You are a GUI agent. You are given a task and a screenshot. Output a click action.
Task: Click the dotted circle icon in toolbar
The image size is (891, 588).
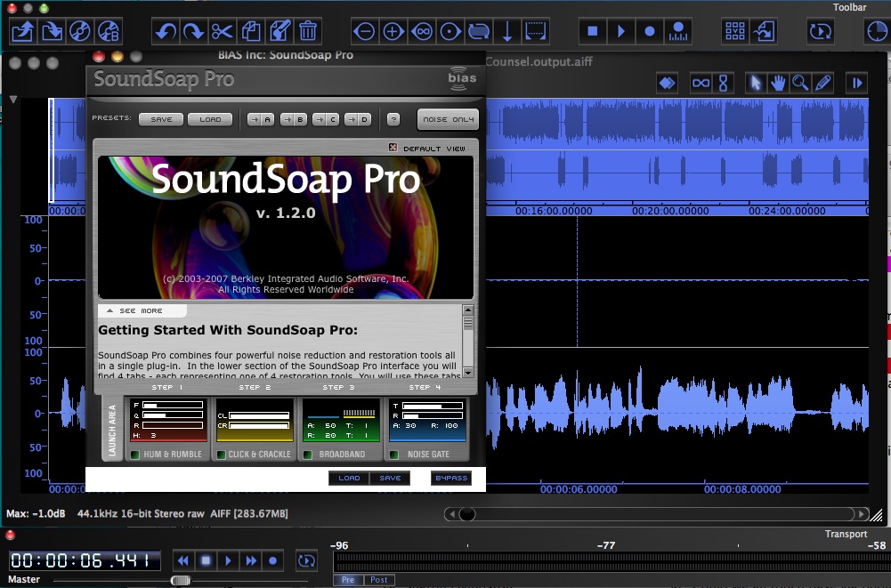450,31
